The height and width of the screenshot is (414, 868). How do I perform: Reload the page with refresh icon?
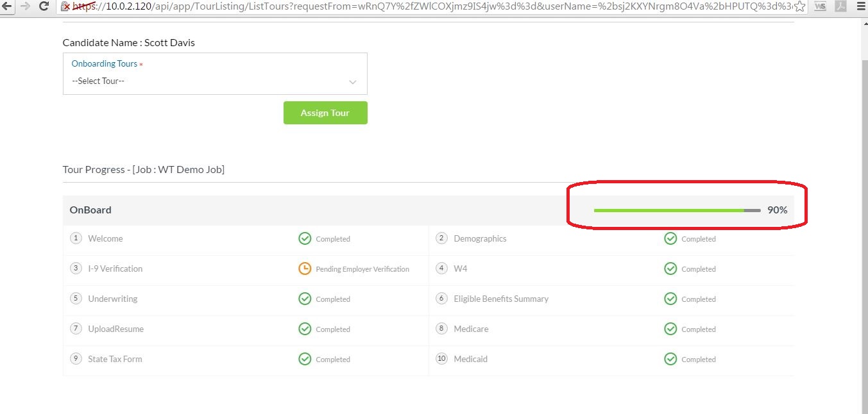coord(44,6)
